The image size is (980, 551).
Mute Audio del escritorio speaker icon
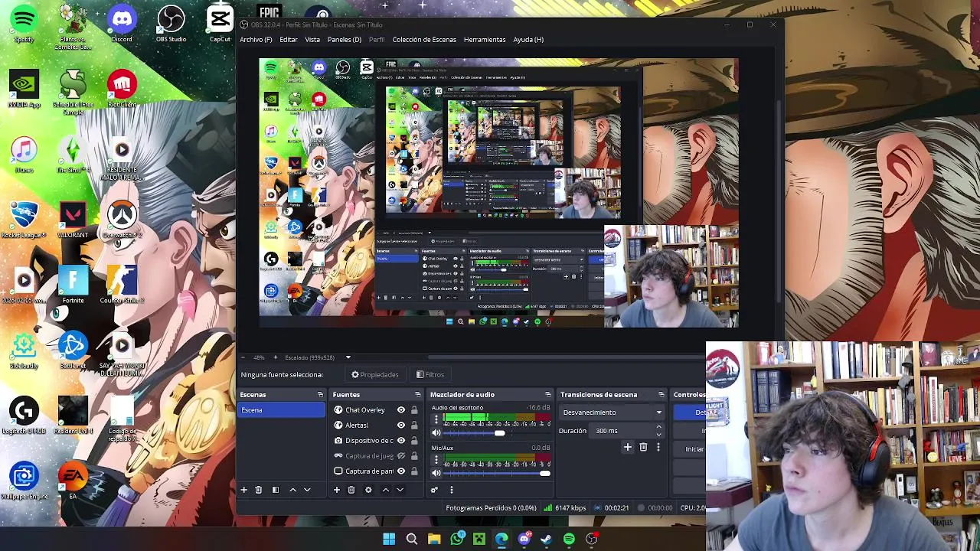436,433
